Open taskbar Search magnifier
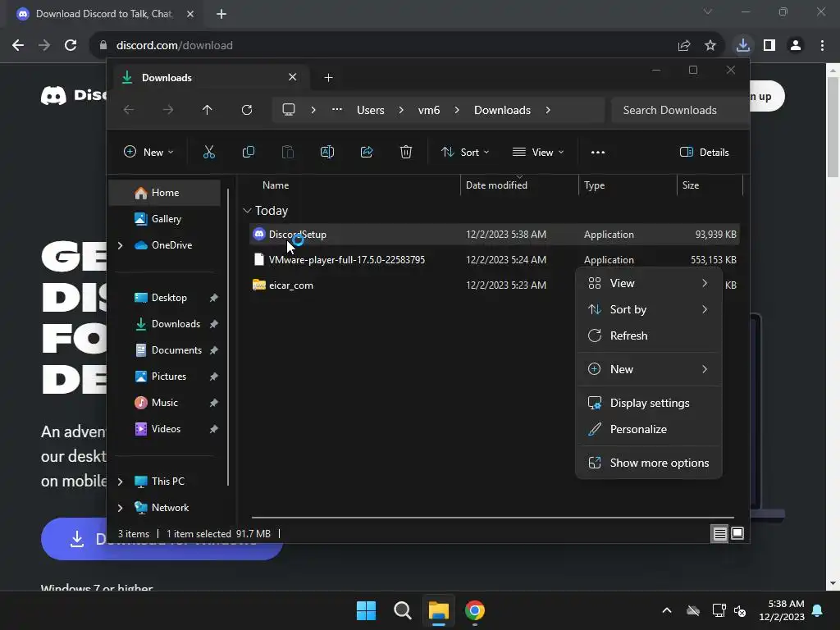The image size is (840, 630). click(402, 610)
